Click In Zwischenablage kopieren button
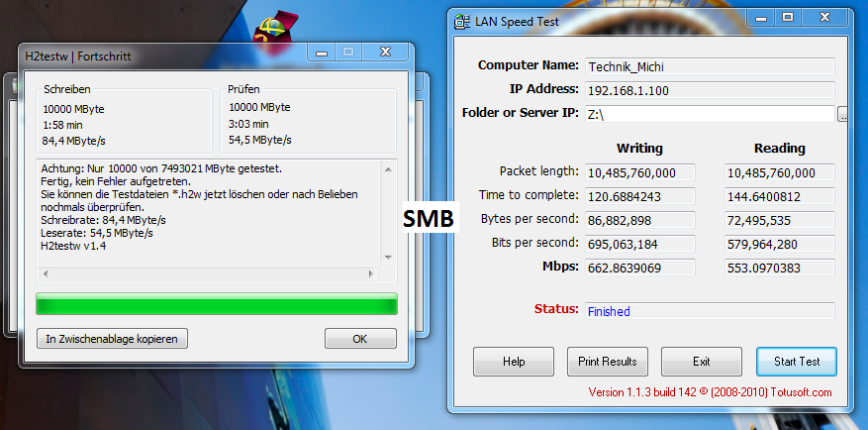 pyautogui.click(x=113, y=339)
